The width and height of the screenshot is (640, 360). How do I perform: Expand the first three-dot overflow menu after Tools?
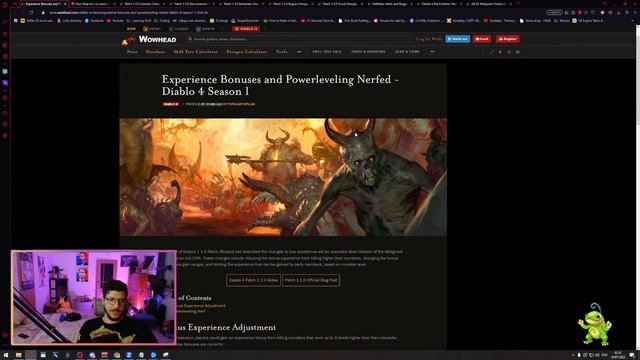299,52
